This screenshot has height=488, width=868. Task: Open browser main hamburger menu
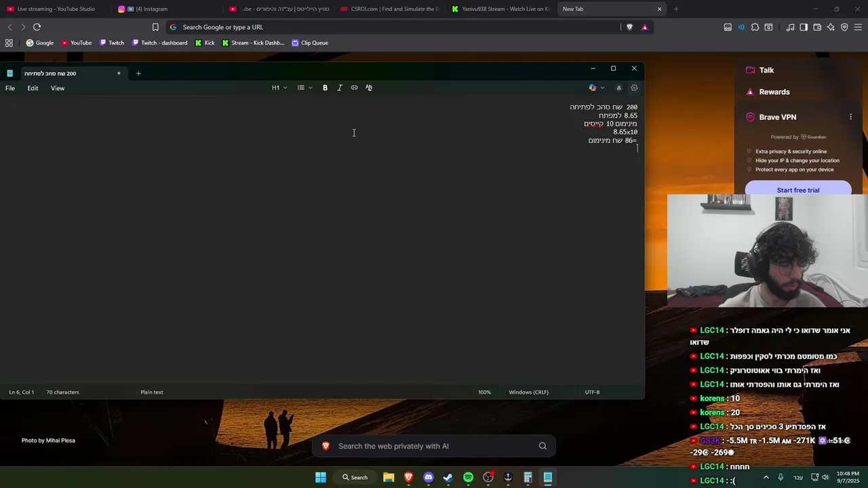tap(858, 27)
